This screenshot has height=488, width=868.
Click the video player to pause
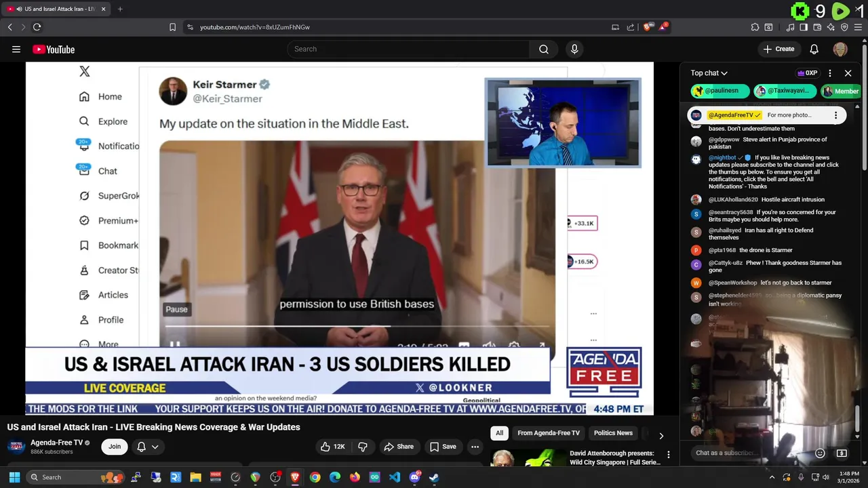(339, 237)
